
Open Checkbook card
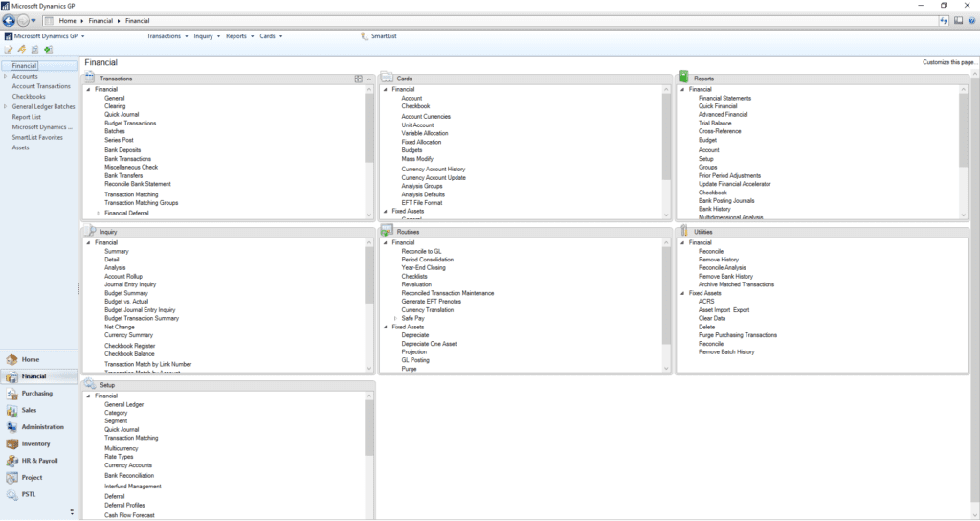[x=415, y=106]
